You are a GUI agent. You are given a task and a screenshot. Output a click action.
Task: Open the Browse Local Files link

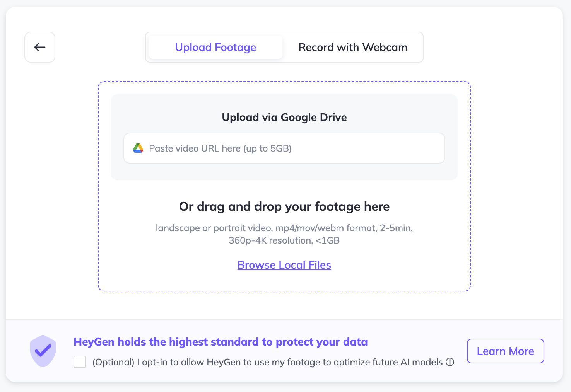coord(284,265)
